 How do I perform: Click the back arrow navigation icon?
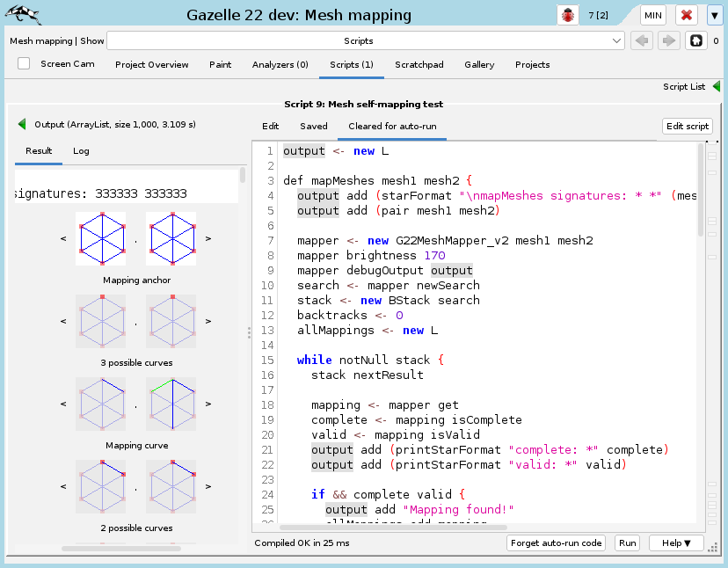click(x=643, y=40)
